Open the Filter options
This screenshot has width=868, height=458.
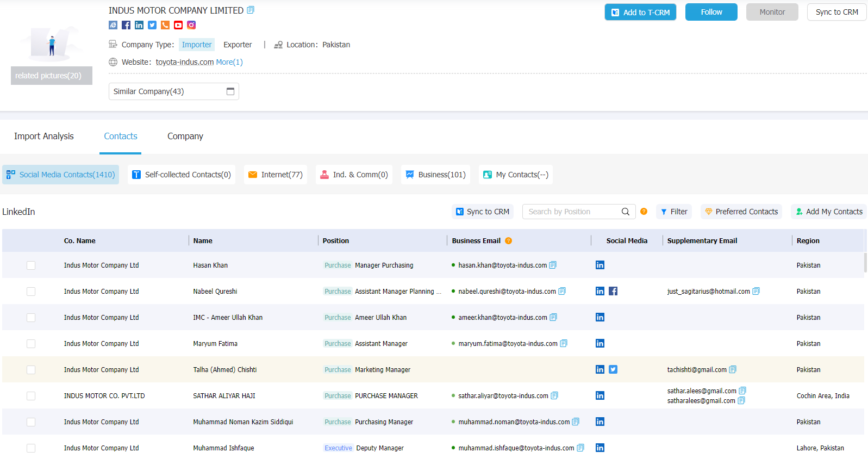tap(674, 212)
